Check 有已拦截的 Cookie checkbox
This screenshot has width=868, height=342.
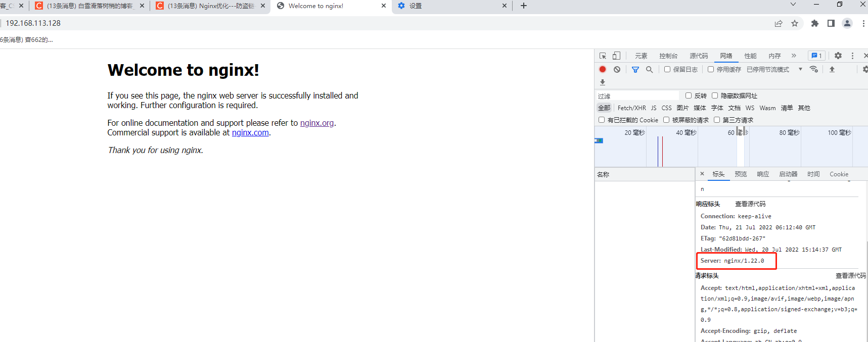602,120
